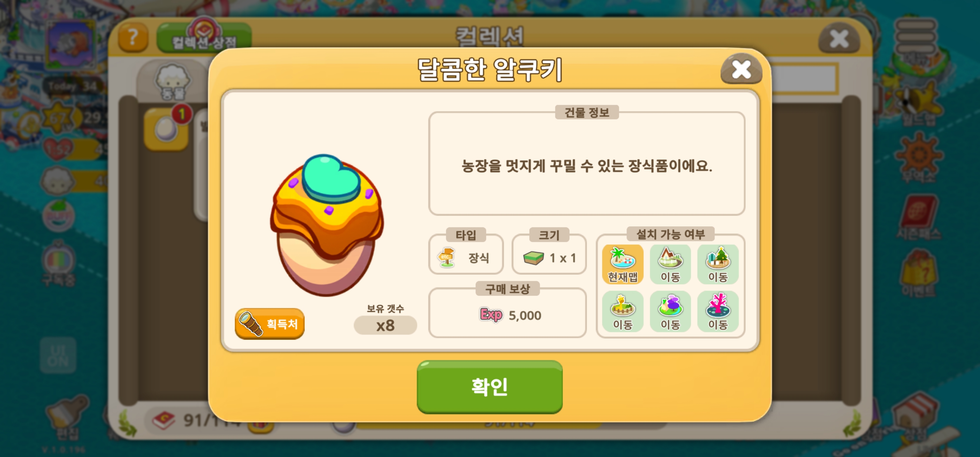980x457 pixels.
Task: Close the 컬렉션 window behind
Action: [x=839, y=38]
